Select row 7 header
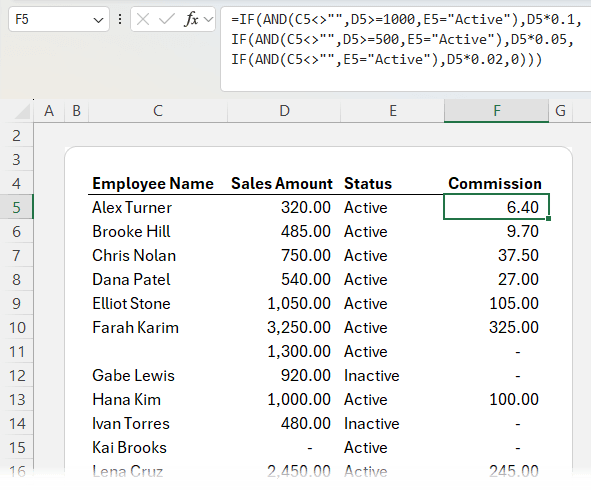 click(x=17, y=256)
